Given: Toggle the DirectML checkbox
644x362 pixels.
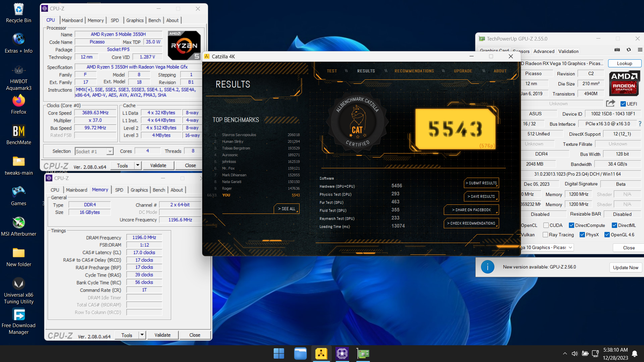Looking at the screenshot, I should click(x=614, y=225).
